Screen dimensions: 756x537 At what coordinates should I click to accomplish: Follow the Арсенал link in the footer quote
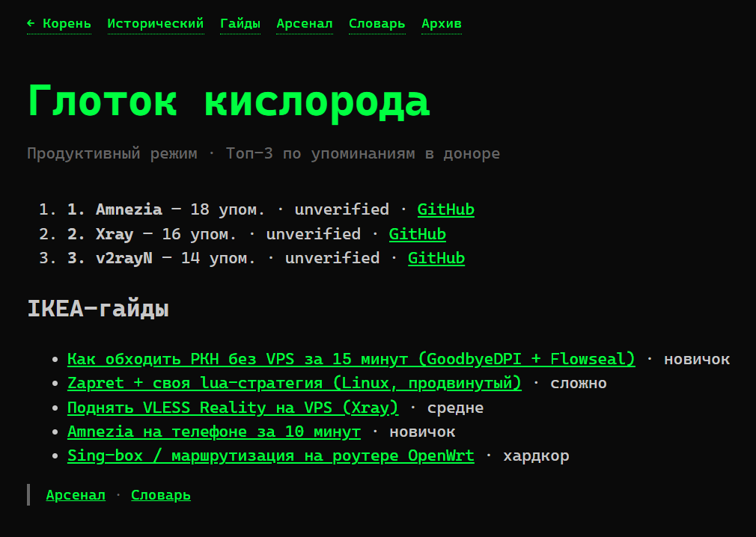pos(76,495)
